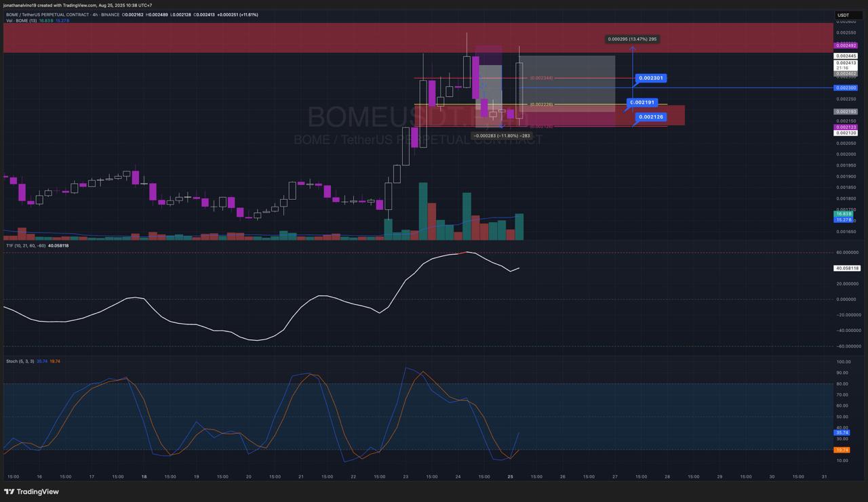Image resolution: width=868 pixels, height=502 pixels.
Task: Click the TradingView logo
Action: coord(31,492)
